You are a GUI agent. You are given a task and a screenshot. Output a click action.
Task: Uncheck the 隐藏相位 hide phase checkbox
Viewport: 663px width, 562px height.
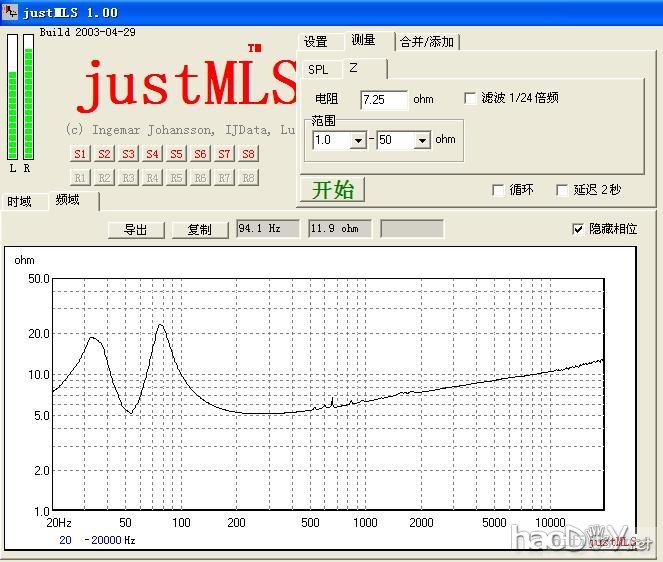[x=577, y=229]
